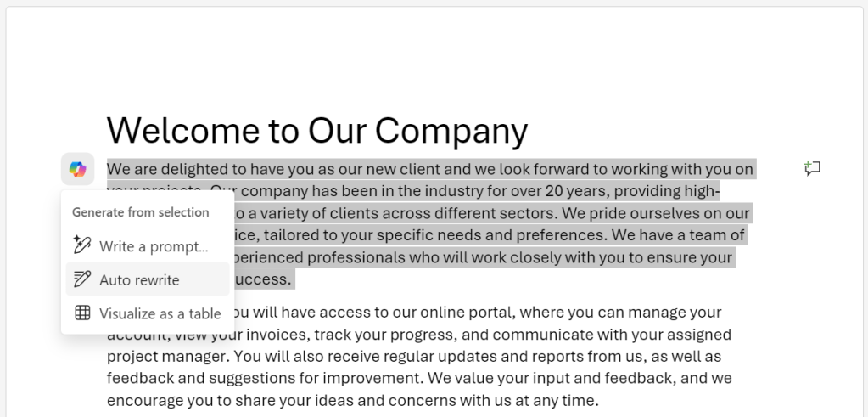Click the table grid icon in the Copilot menu
The width and height of the screenshot is (868, 417).
(x=82, y=313)
